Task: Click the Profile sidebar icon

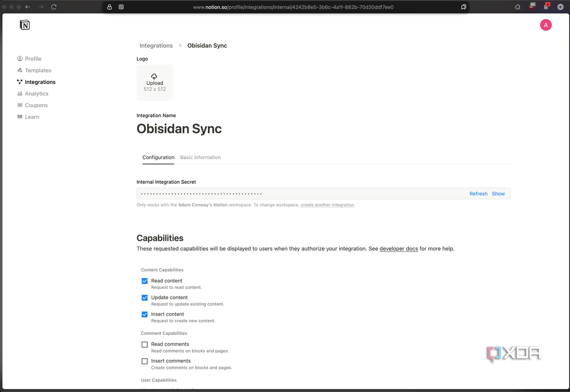Action: click(20, 59)
